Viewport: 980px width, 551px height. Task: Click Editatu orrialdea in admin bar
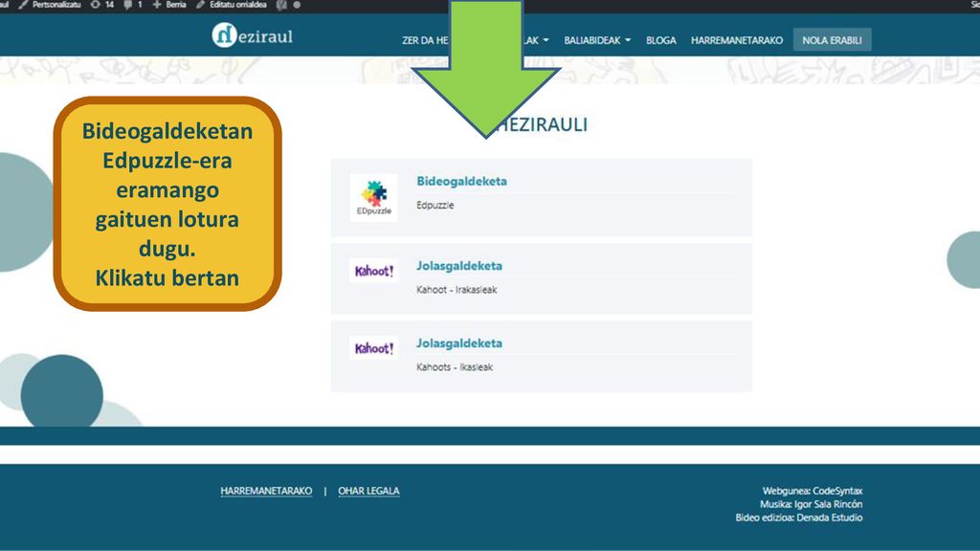tap(232, 5)
